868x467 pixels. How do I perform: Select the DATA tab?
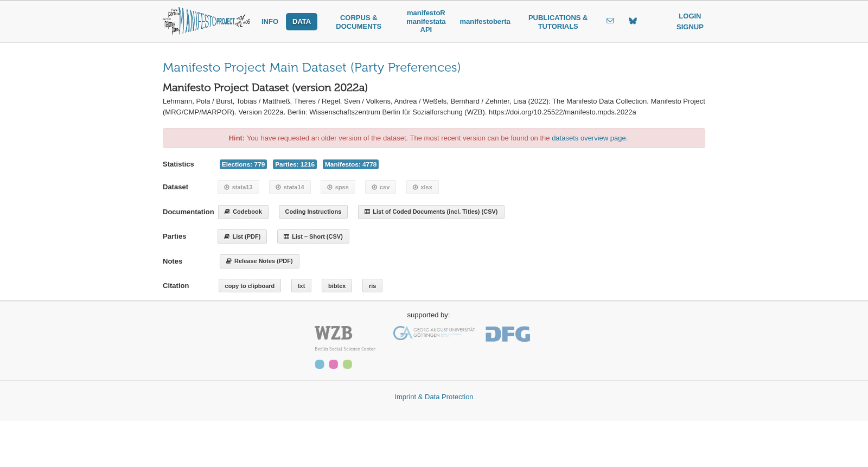point(302,22)
